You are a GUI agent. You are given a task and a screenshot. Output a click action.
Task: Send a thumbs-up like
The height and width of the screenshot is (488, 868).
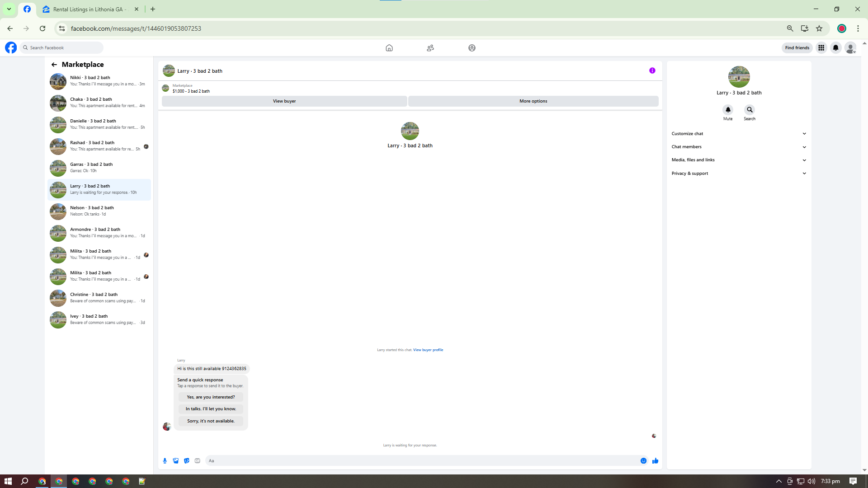[656, 461]
